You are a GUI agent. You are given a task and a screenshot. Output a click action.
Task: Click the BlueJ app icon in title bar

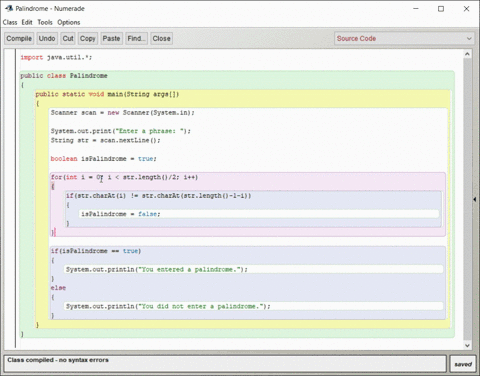click(x=9, y=8)
